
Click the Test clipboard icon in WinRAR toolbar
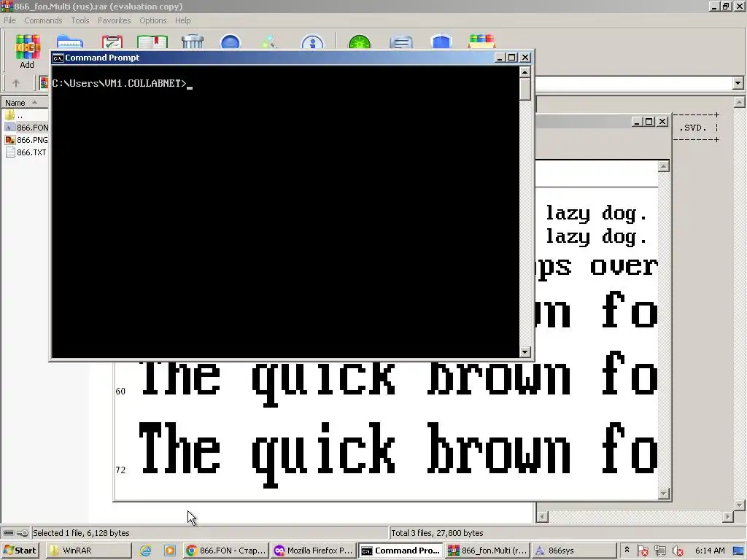[112, 42]
